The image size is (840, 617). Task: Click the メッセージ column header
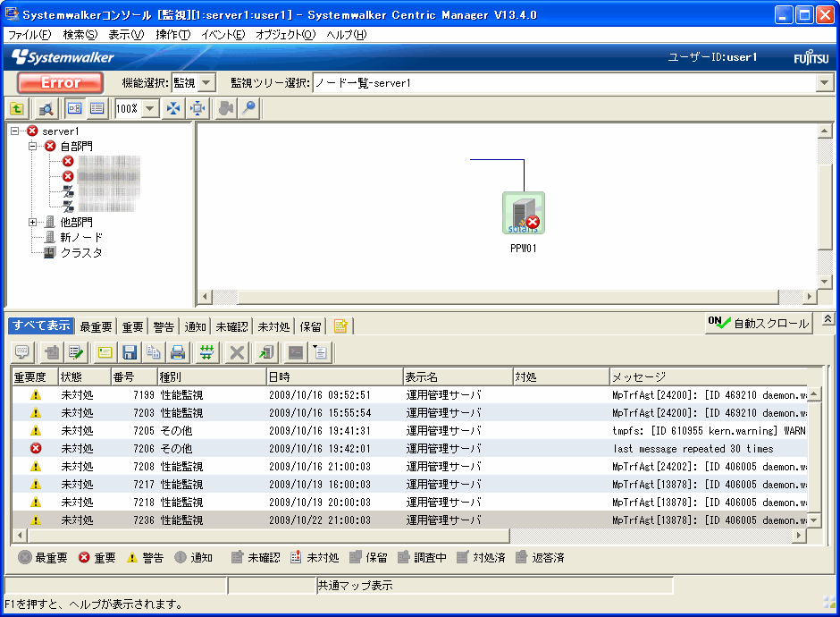click(x=709, y=376)
